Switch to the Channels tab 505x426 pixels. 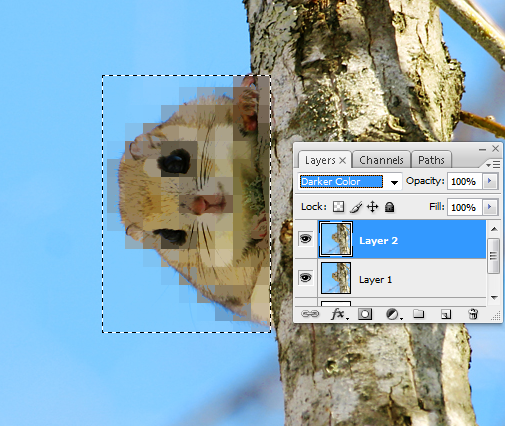[x=381, y=160]
